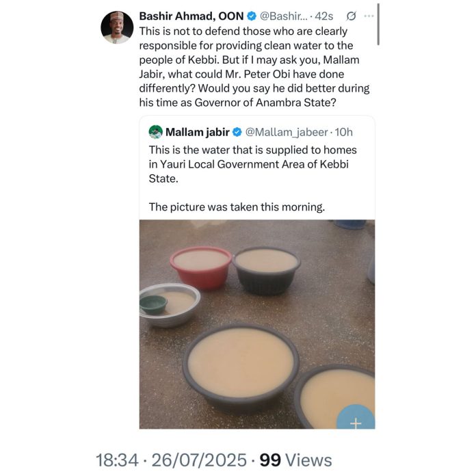Tap the 18:34 · 26/07/2025 date stamp
This screenshot has height=476, width=476.
[171, 460]
